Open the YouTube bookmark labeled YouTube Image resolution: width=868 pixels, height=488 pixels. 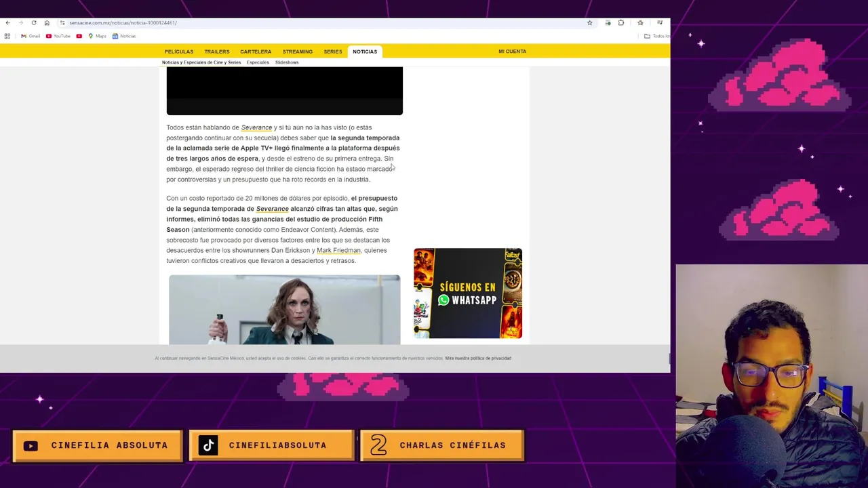point(58,36)
